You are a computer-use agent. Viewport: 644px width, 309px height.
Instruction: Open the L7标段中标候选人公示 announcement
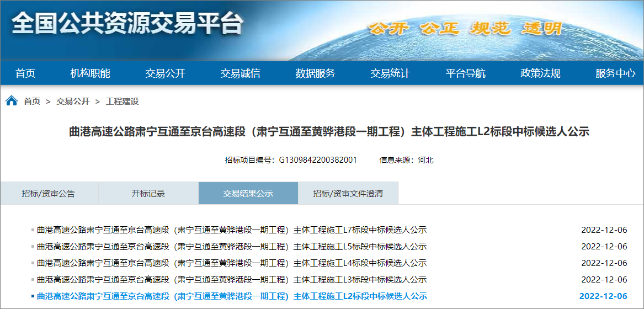[232, 230]
